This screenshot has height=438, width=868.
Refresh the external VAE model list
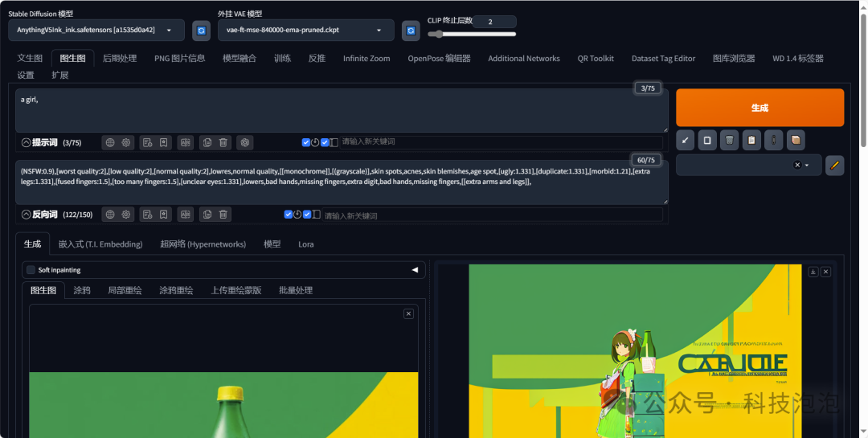[x=411, y=31]
